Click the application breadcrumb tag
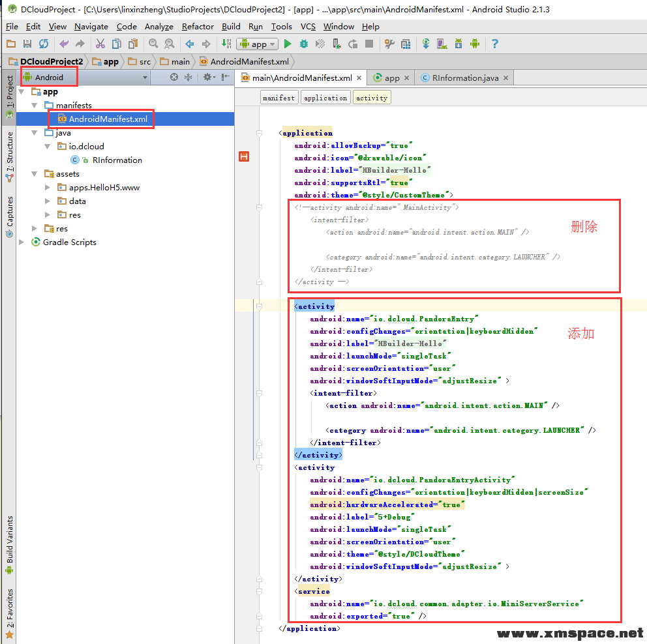The image size is (647, 644). (x=325, y=98)
